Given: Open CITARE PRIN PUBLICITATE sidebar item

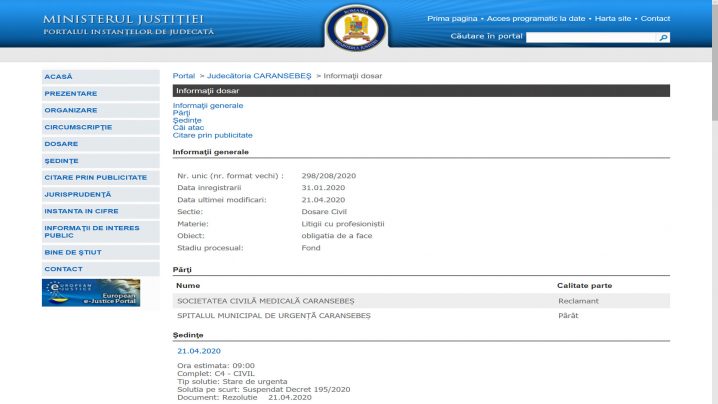Looking at the screenshot, I should (101, 178).
